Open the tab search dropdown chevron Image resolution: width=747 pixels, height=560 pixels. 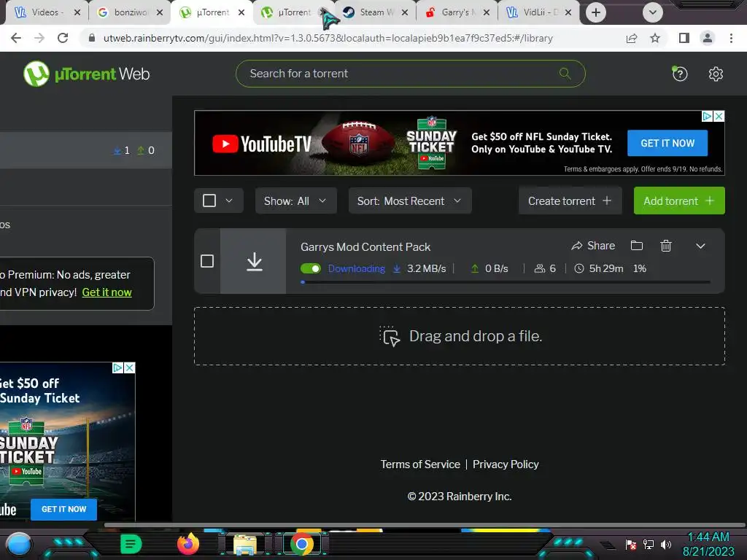pos(653,12)
